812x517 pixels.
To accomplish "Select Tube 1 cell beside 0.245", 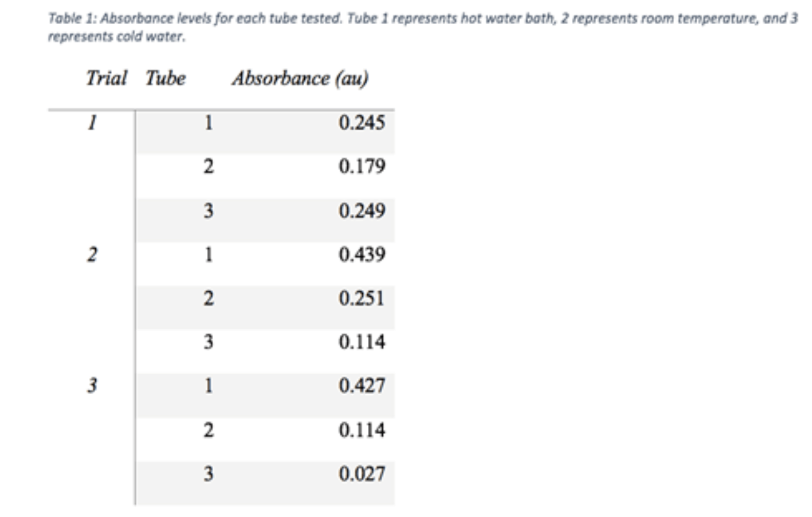I will click(208, 123).
